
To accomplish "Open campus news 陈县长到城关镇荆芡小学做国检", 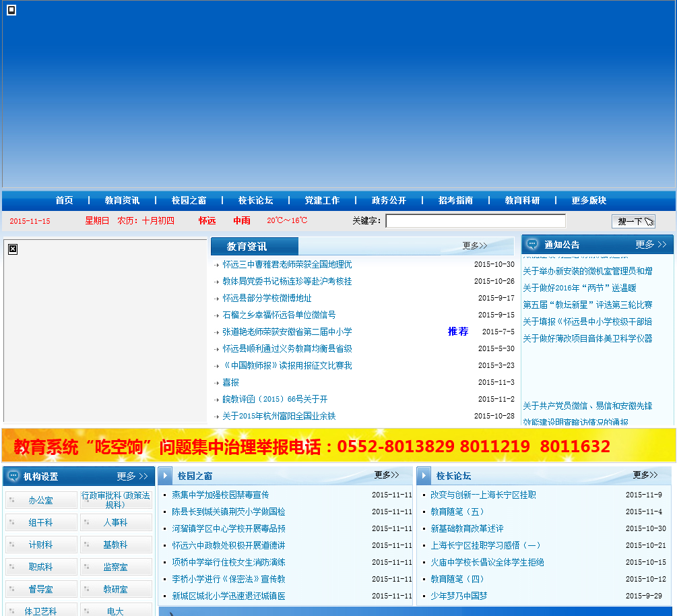I will pos(228,512).
